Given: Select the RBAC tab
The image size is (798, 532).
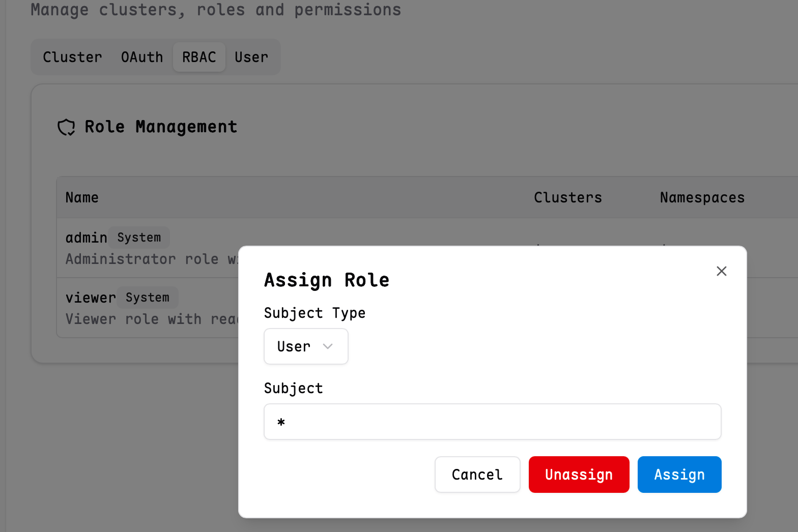Looking at the screenshot, I should 199,57.
